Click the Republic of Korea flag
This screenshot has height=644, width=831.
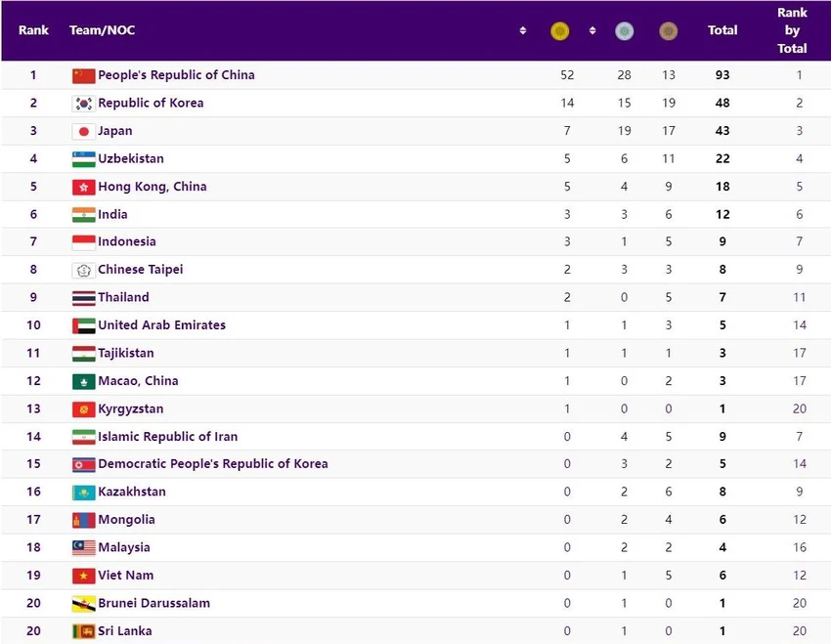84,104
